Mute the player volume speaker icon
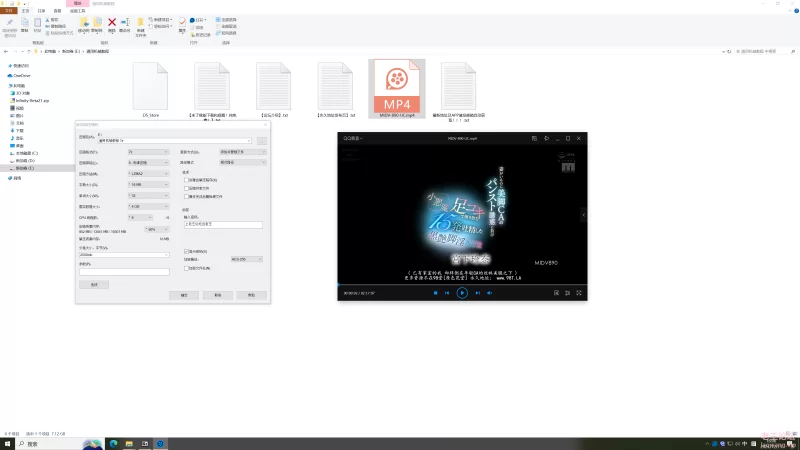 tap(489, 293)
